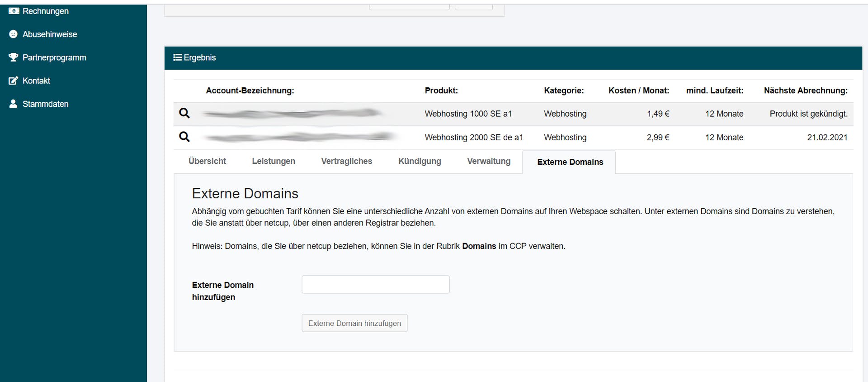868x382 pixels.
Task: Click the Rechnungen money icon in sidebar
Action: (14, 11)
